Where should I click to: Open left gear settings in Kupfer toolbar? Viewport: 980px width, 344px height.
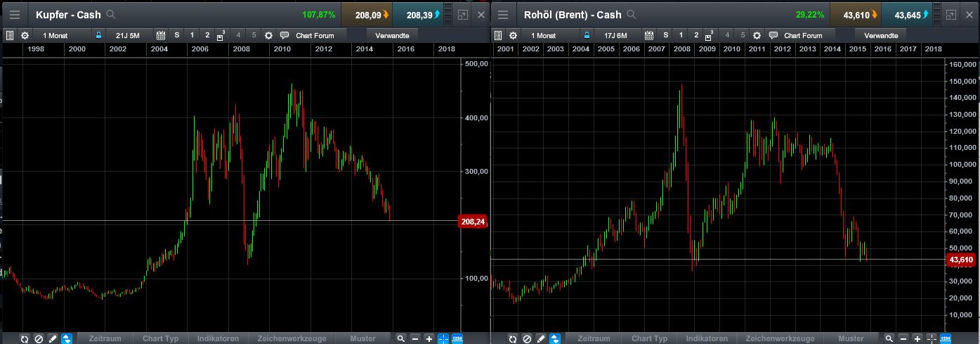point(25,35)
